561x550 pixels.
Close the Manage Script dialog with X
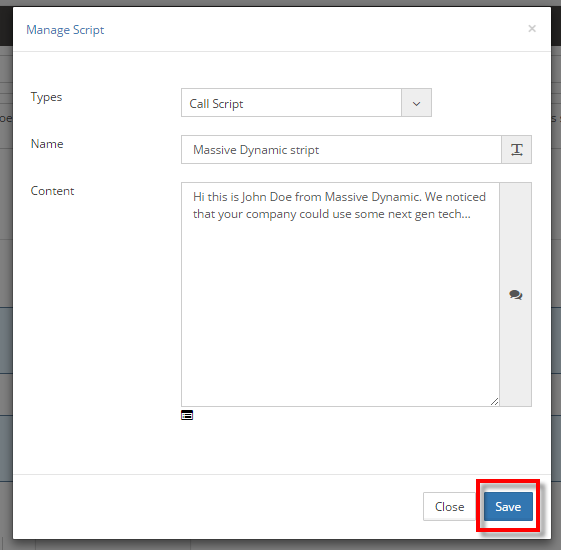tap(532, 28)
